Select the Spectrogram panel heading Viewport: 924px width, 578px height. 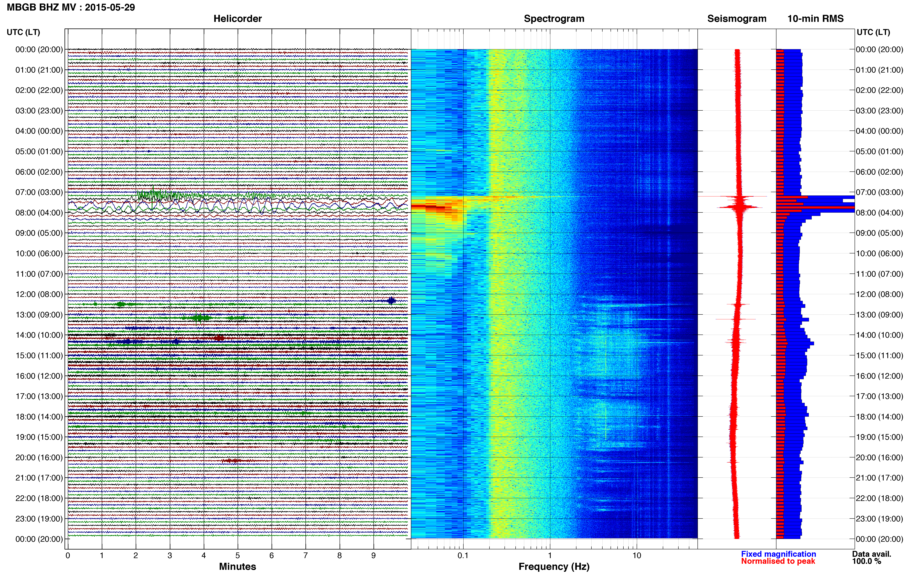coord(554,19)
